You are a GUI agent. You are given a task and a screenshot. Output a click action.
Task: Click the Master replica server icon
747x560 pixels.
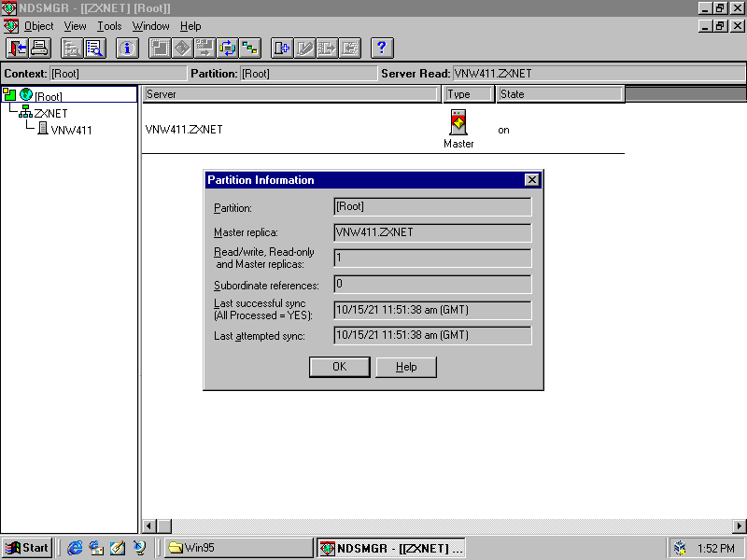coord(458,122)
